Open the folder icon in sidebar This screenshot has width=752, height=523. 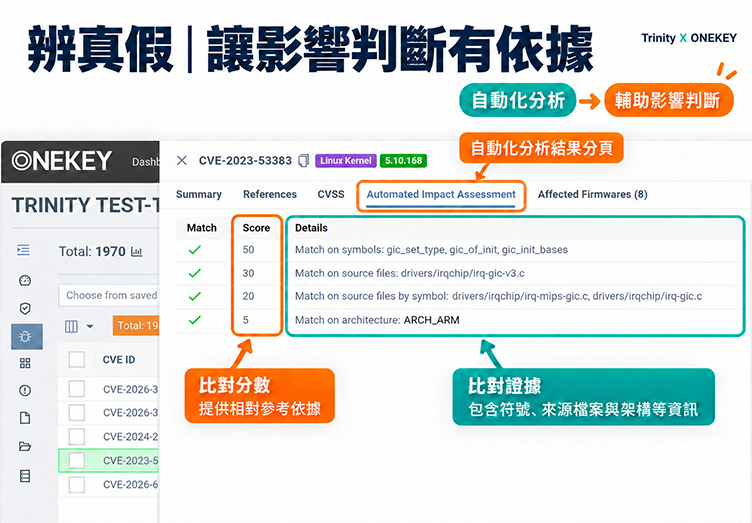(x=25, y=446)
